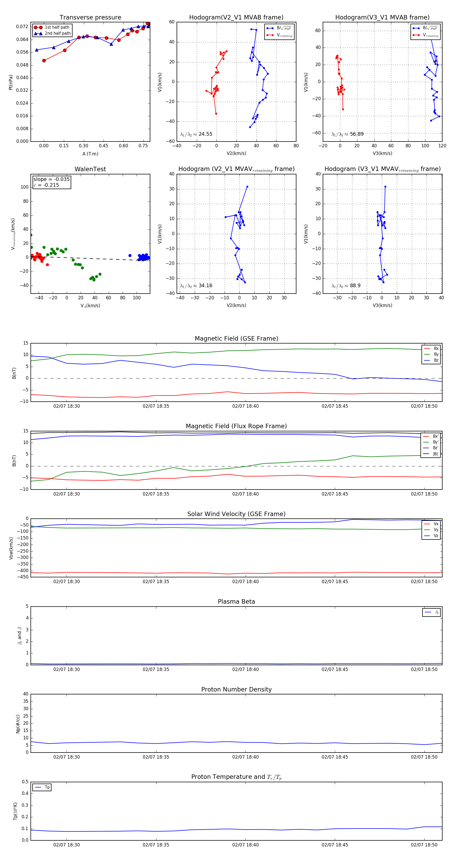Click the V_A(km/s) x-axis label of WalenTest
The image size is (473, 868).
(x=90, y=306)
